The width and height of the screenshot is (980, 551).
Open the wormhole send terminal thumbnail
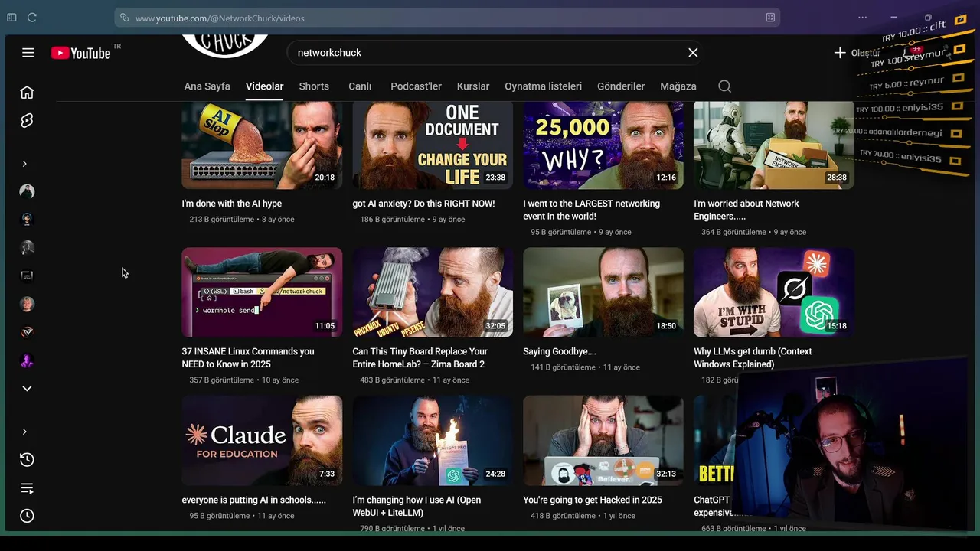(262, 292)
